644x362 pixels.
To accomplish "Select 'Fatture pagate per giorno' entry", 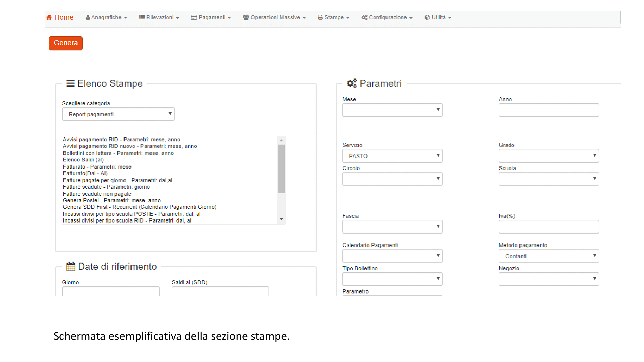I will [118, 180].
